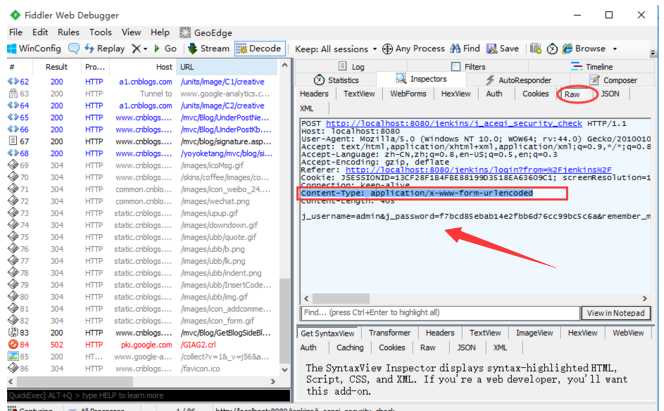Toggle the Decode button
664x411 pixels.
tap(260, 49)
